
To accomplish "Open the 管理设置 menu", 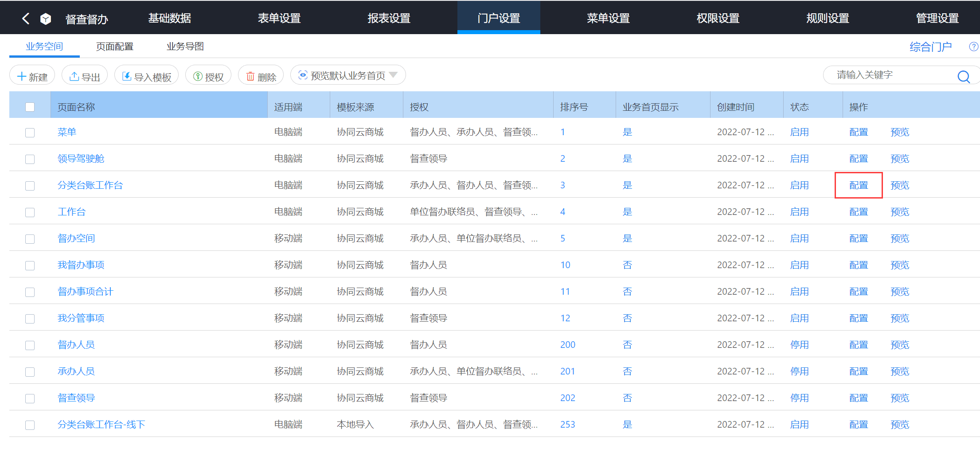I will [937, 18].
